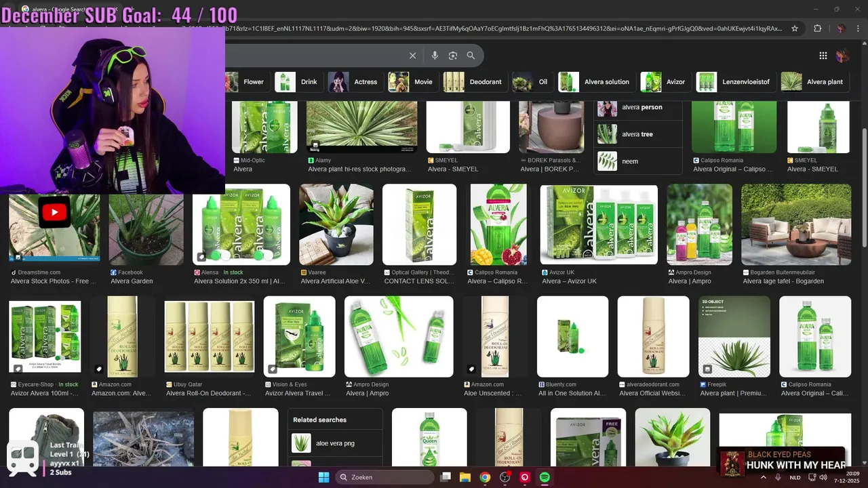Open Calipso Romania pomegranate mango drink image

click(x=498, y=224)
